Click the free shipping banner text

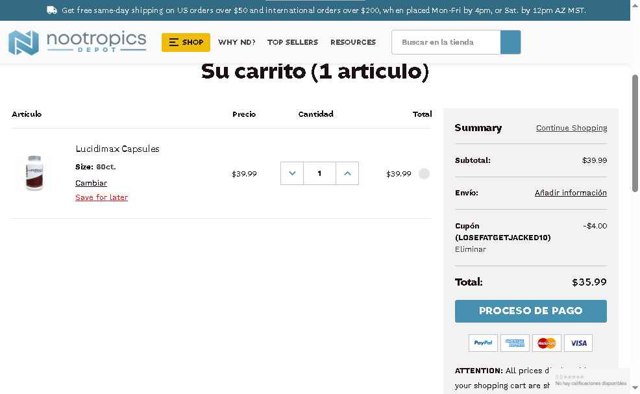324,10
